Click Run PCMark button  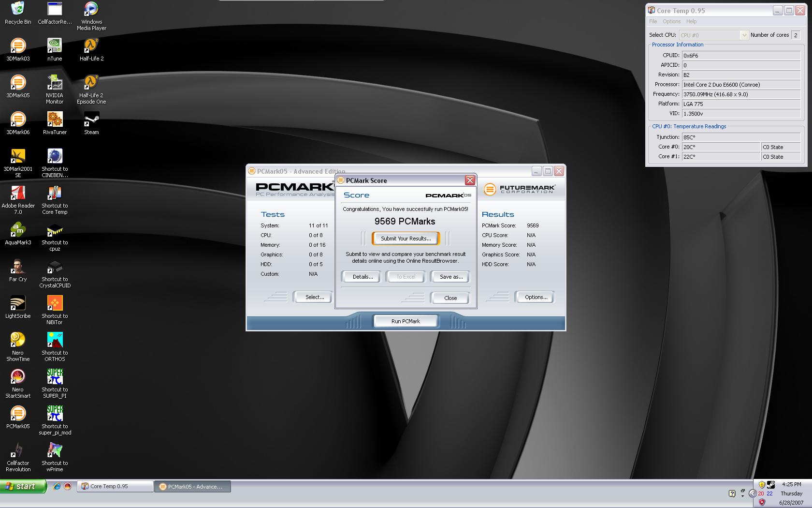406,321
